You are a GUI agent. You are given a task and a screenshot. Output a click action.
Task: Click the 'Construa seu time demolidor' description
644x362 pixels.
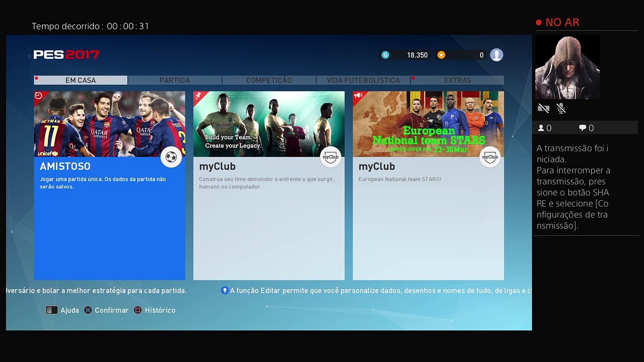tap(267, 183)
